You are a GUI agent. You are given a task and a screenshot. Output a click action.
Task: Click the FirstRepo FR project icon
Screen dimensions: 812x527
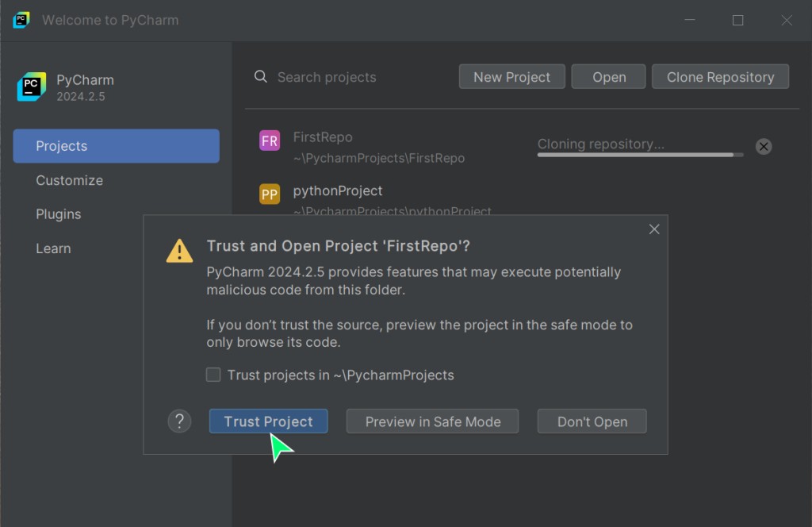(270, 140)
